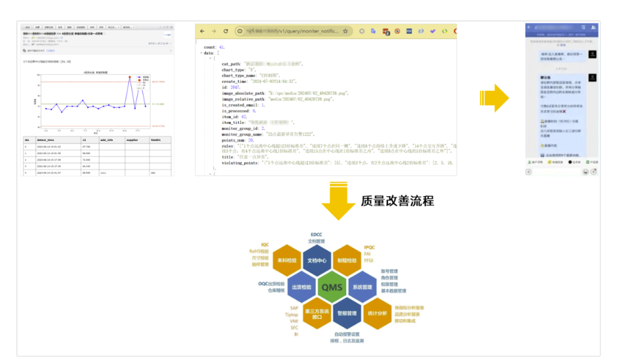Click the purple checkmark extension icon
The height and width of the screenshot is (364, 627).
[433, 31]
